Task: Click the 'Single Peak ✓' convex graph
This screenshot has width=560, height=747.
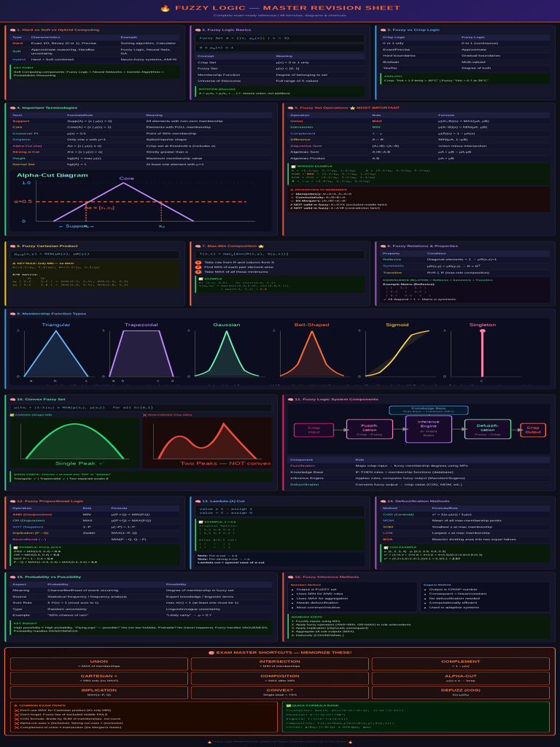Action: tap(75, 443)
